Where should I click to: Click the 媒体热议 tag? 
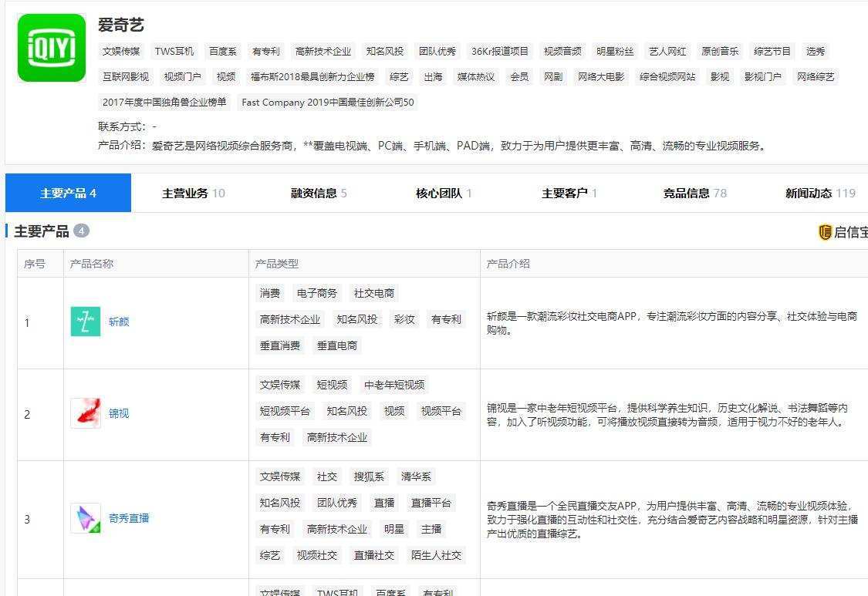click(476, 77)
